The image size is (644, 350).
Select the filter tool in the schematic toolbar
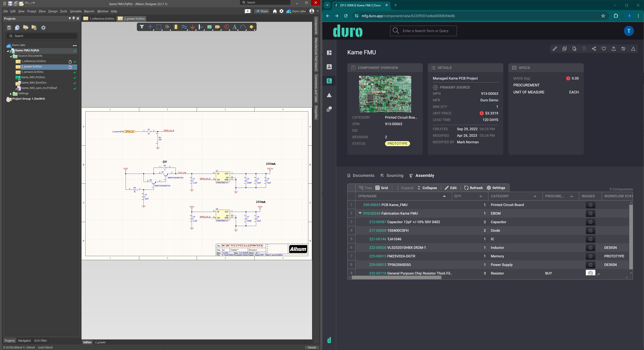142,27
